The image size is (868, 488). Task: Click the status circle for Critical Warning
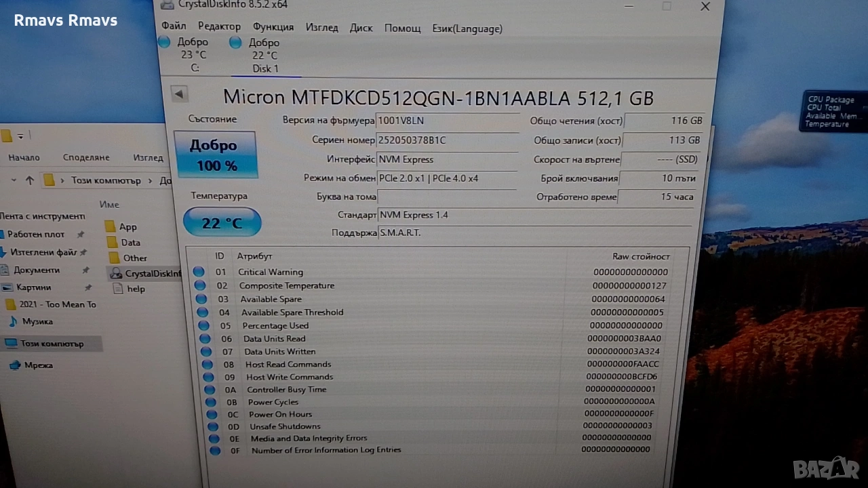pos(199,272)
